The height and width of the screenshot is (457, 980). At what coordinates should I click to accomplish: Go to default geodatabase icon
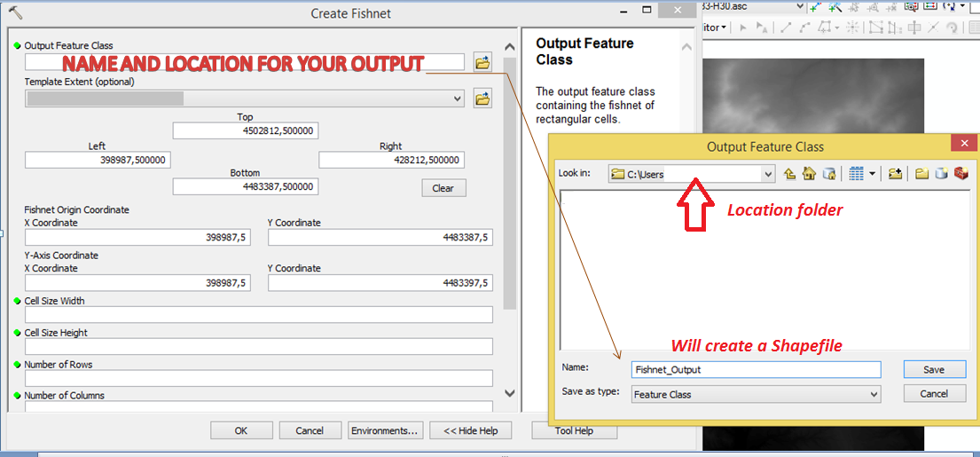828,174
